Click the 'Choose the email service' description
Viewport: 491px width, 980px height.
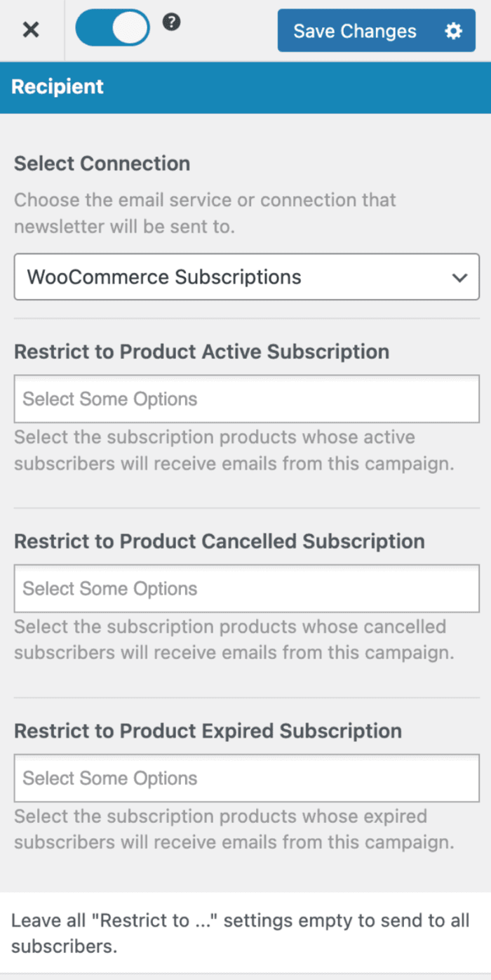pyautogui.click(x=205, y=213)
